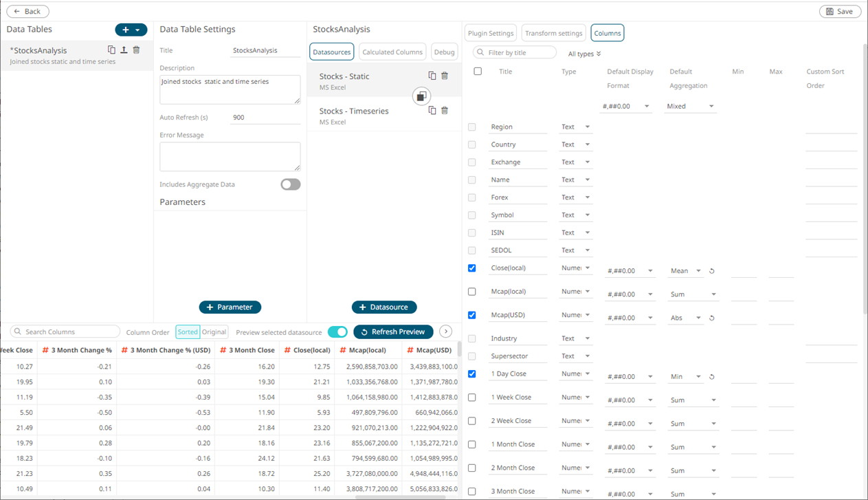
Task: Open Mcap(local) Sum aggregation dropdown
Action: 693,294
